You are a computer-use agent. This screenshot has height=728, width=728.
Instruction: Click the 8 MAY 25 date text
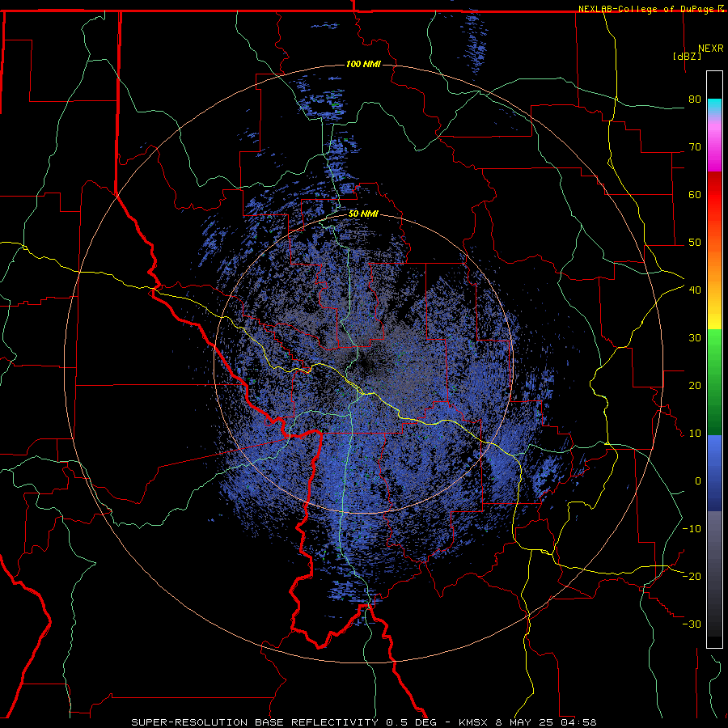[x=526, y=722]
